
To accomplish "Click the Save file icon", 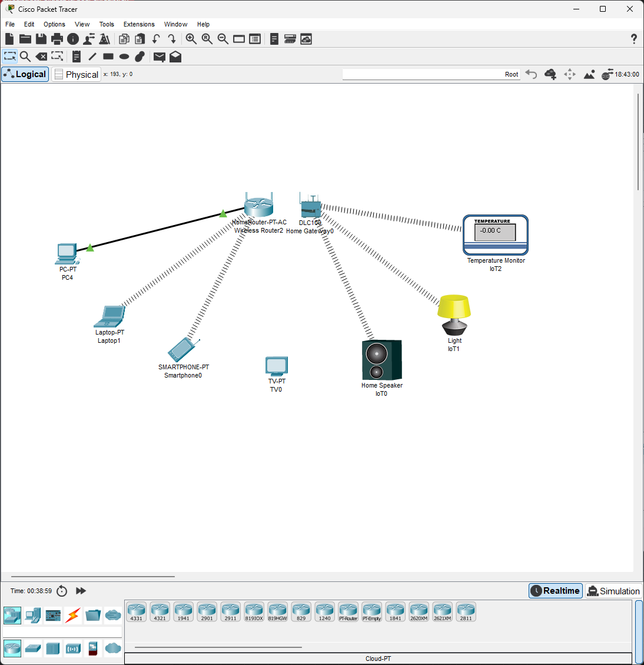I will pos(41,39).
